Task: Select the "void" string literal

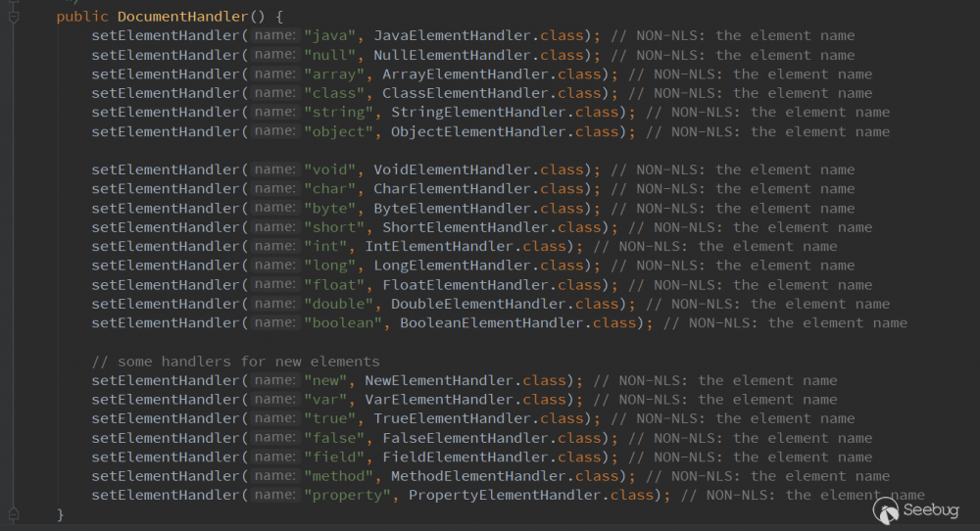Action: pyautogui.click(x=329, y=169)
